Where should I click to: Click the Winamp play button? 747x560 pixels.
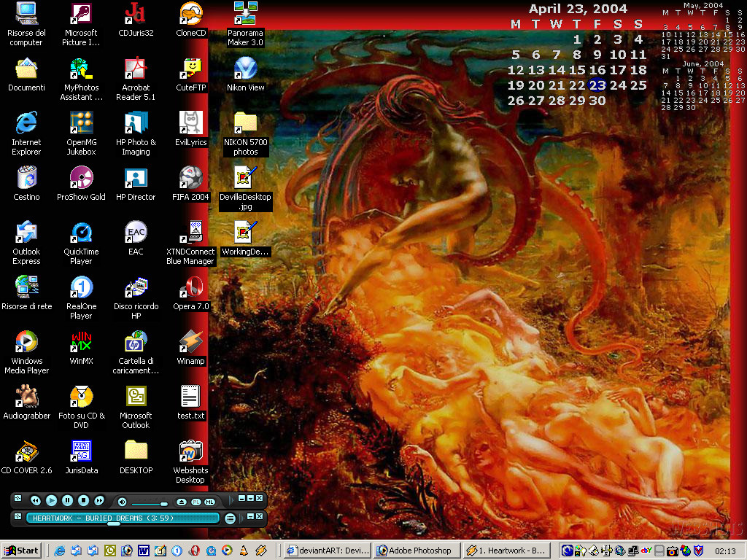click(x=52, y=500)
